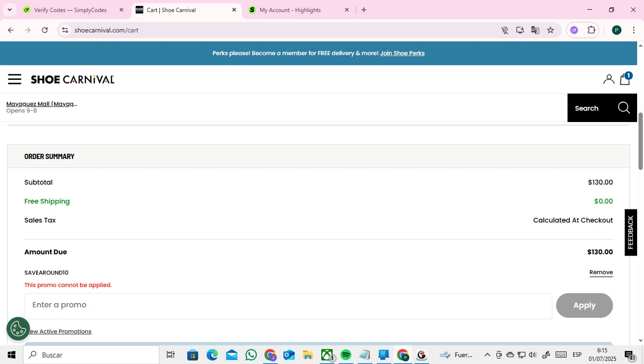Open the FEEDBACK side tab
The image size is (644, 364).
click(x=631, y=232)
